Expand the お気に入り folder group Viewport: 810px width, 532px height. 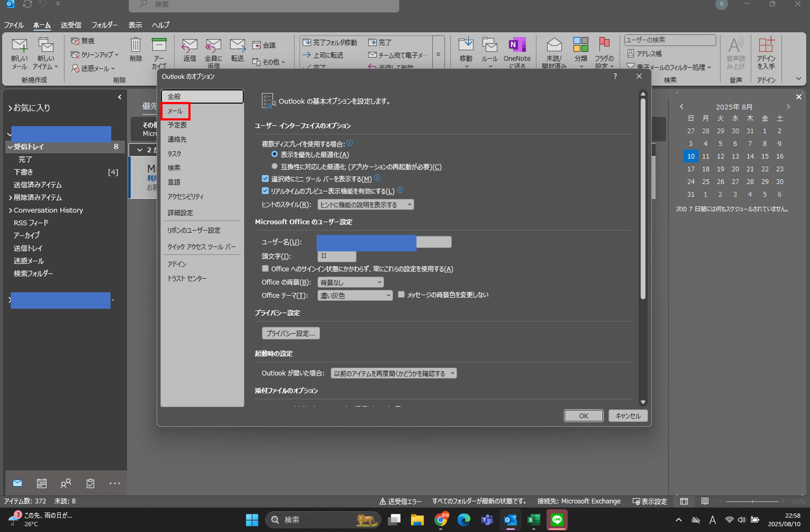(10, 108)
